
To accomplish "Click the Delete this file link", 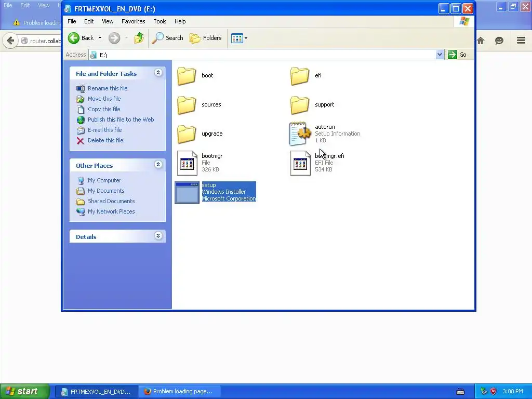I will 105,140.
